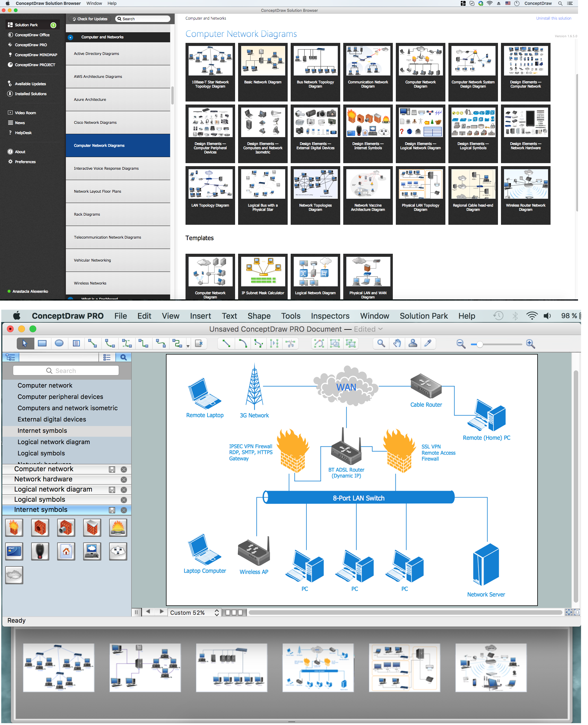Click Check for Updates button
Viewport: 588px width, 725px height.
90,19
